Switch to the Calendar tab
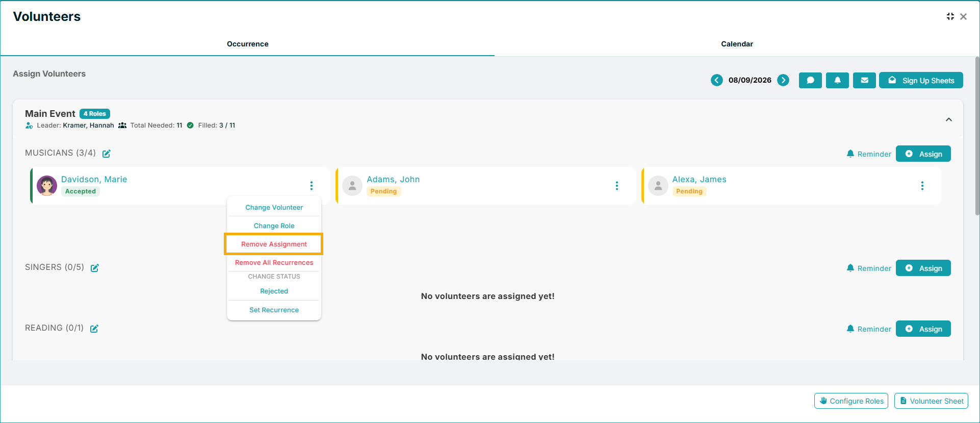This screenshot has width=980, height=423. pos(737,44)
